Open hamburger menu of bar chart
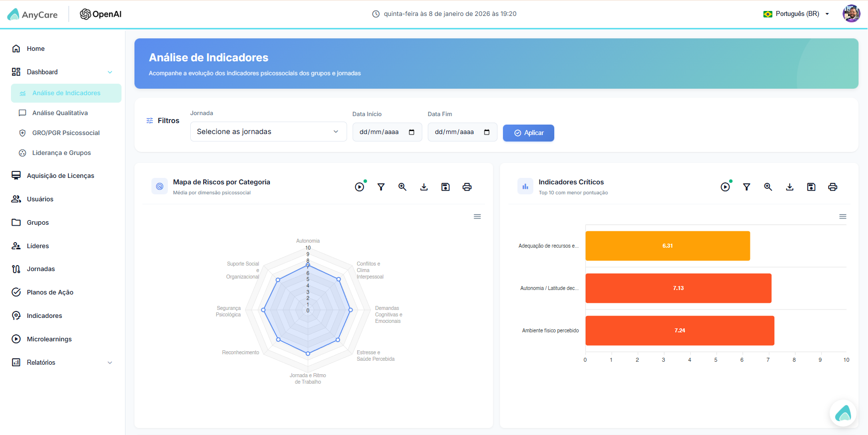This screenshot has width=868, height=435. pyautogui.click(x=843, y=217)
